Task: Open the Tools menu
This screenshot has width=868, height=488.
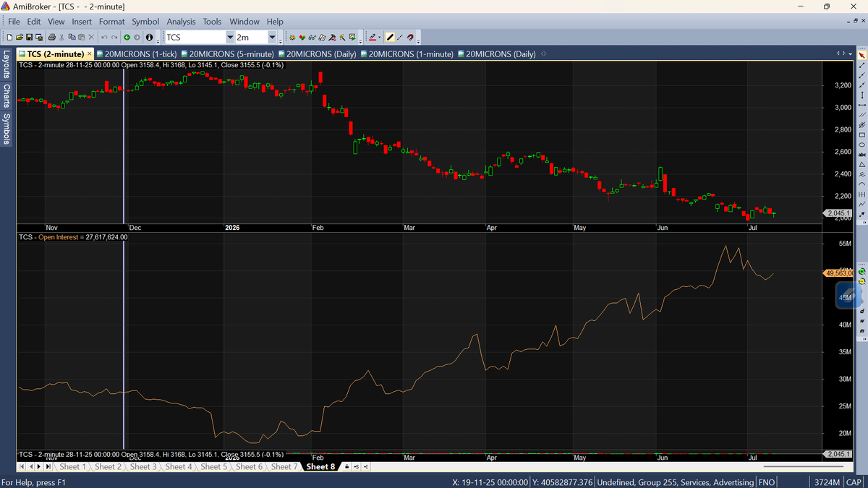Action: pos(212,22)
